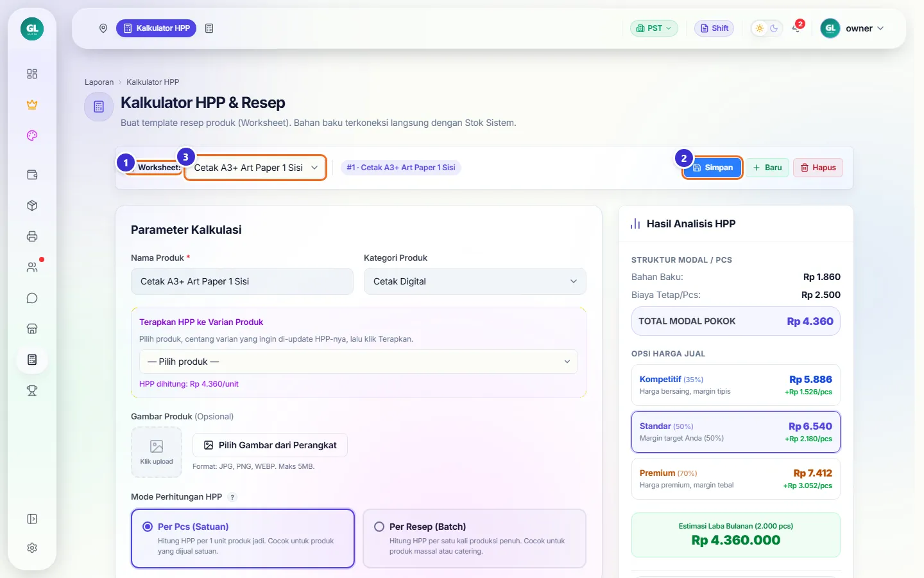Select the Premium (70%) price option
Viewport: 924px width, 578px height.
point(736,479)
